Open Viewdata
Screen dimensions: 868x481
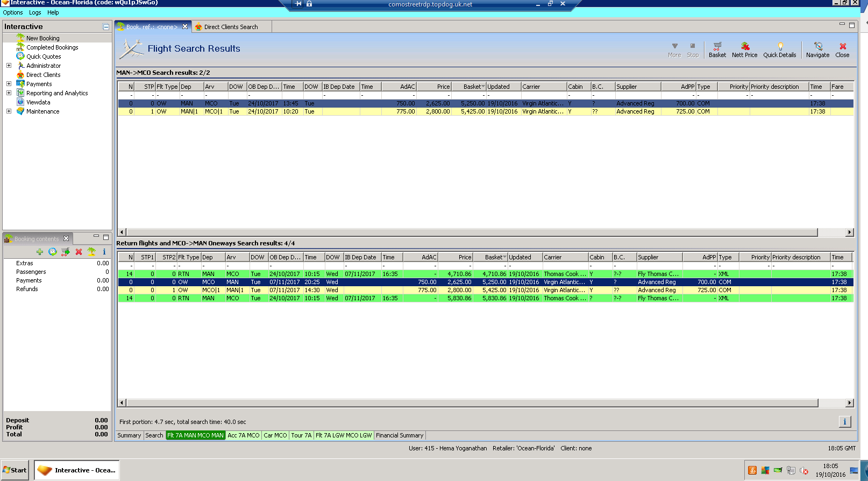tap(38, 102)
